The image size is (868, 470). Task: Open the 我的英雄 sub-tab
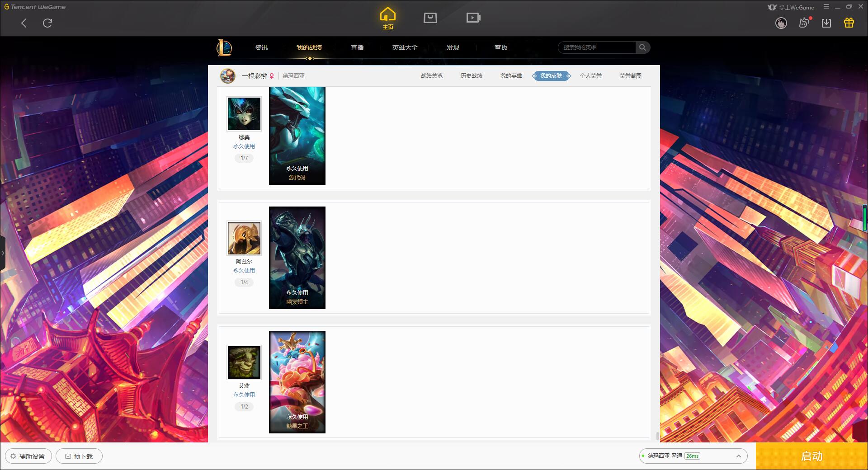[511, 76]
